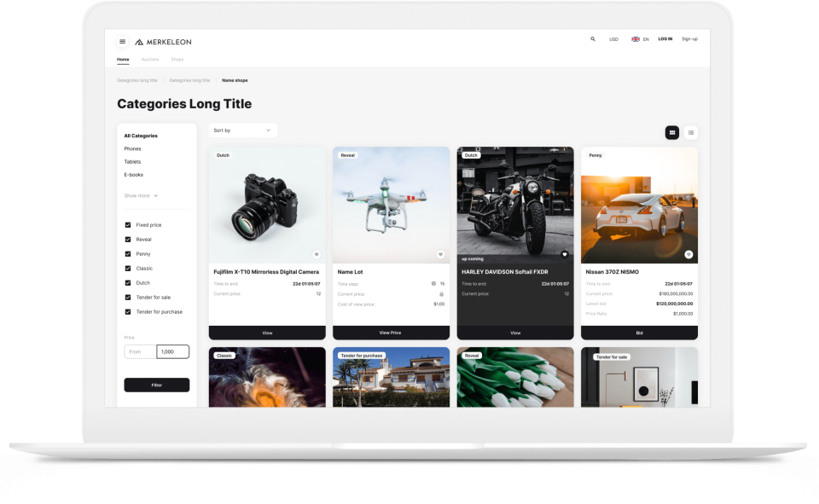819x504 pixels.
Task: Click the Name Lot title
Action: click(x=350, y=272)
